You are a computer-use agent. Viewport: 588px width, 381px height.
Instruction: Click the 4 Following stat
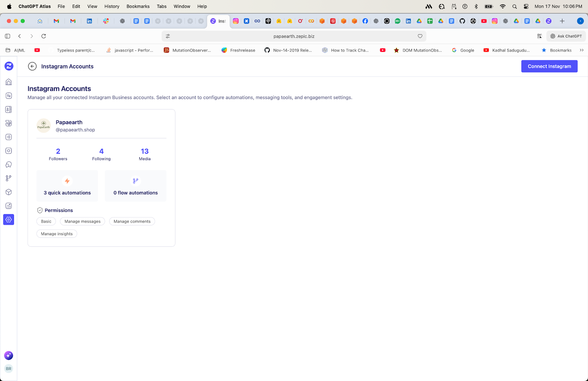[101, 154]
